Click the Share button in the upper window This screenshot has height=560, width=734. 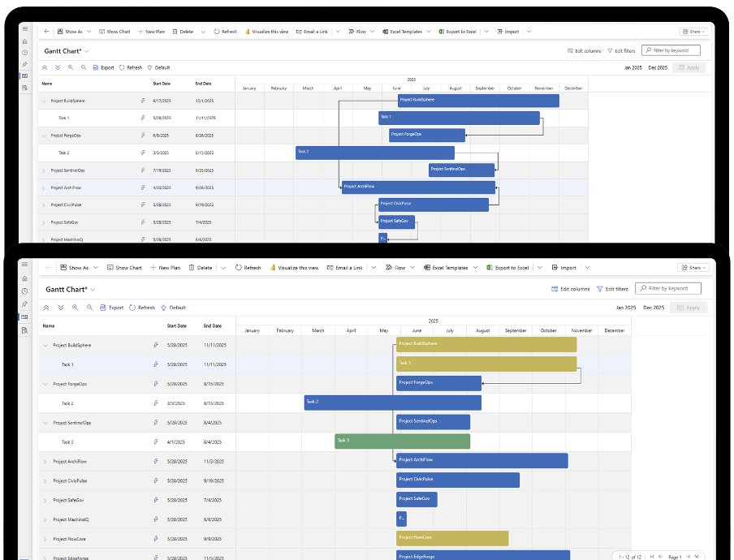click(693, 32)
